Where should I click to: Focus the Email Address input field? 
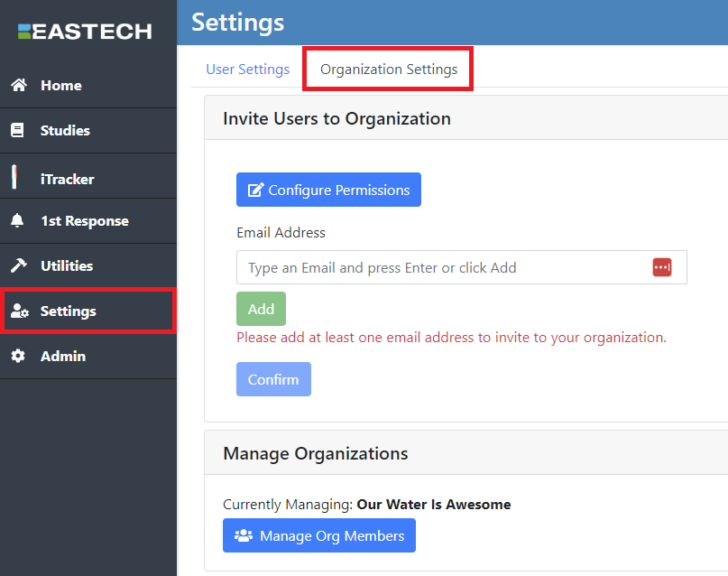442,267
